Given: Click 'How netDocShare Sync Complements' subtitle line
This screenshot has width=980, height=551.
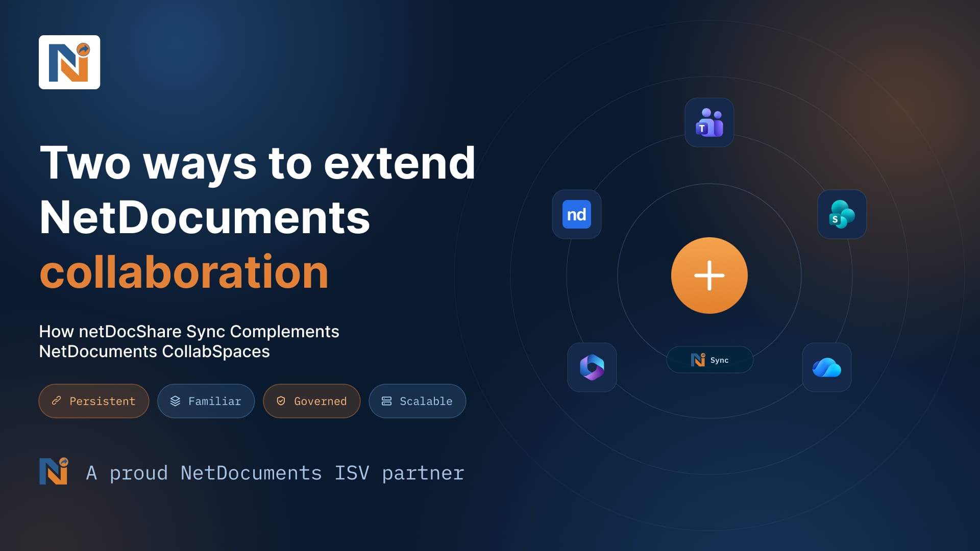Looking at the screenshot, I should (x=189, y=332).
